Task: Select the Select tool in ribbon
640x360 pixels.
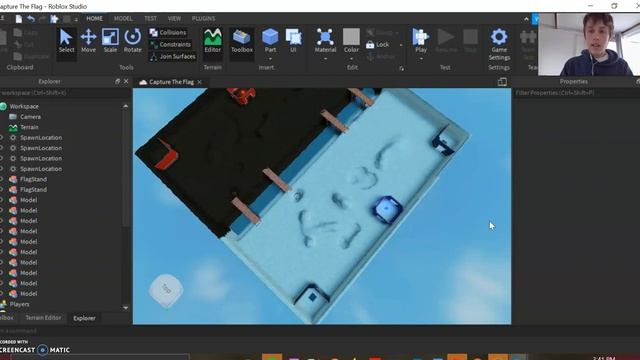Action: [x=67, y=41]
